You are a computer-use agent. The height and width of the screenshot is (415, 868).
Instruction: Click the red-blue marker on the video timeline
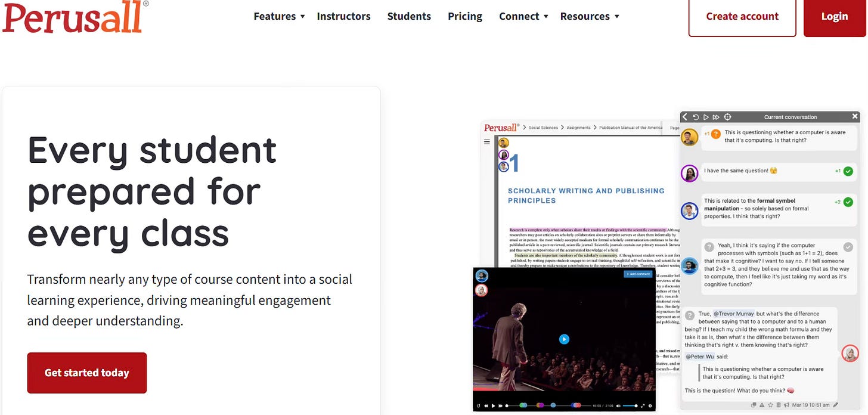click(x=576, y=405)
